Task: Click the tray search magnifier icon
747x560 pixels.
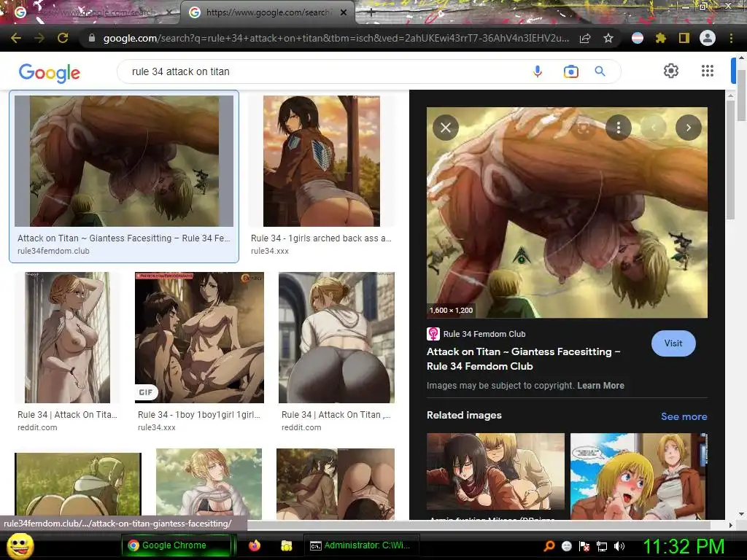Action: (549, 545)
